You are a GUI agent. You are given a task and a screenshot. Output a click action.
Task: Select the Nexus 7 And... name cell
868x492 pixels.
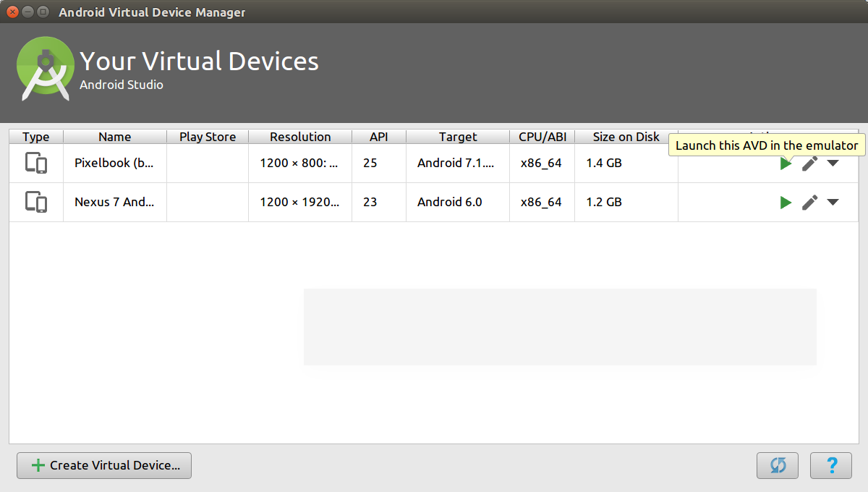pos(115,203)
